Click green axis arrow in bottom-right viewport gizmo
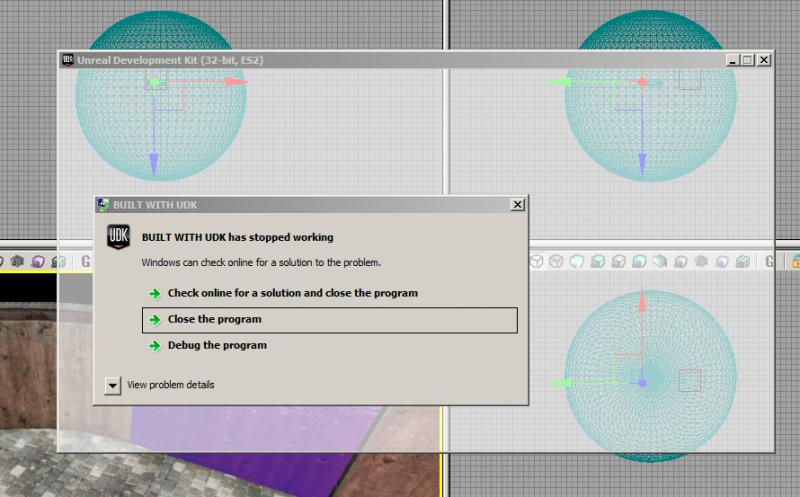This screenshot has height=497, width=800. click(x=560, y=383)
